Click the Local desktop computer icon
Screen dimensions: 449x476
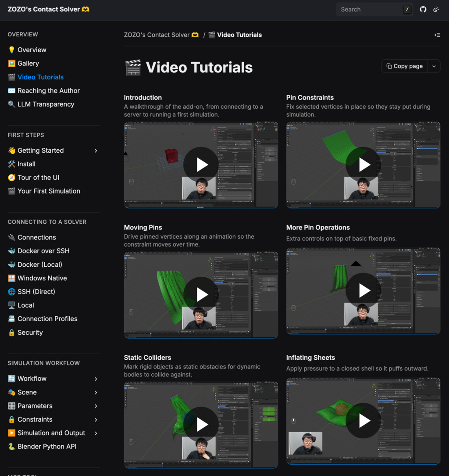pos(11,305)
